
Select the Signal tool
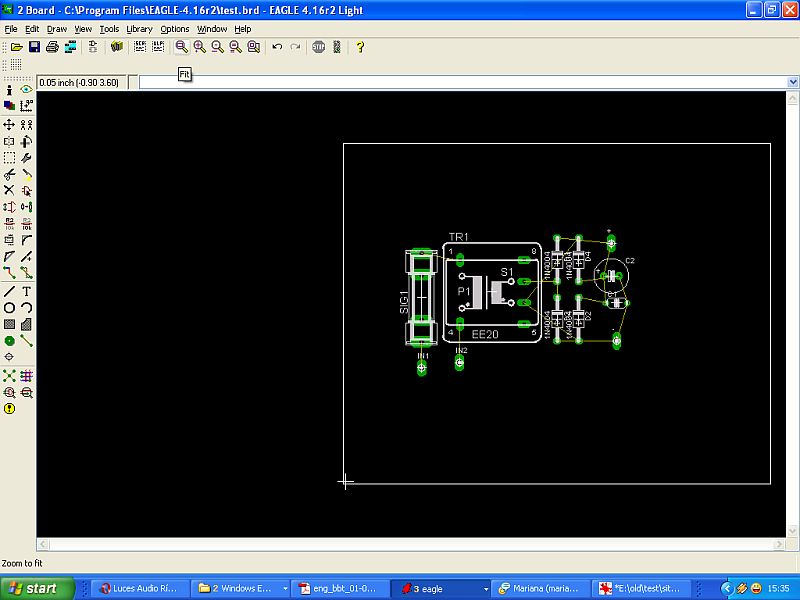[x=27, y=341]
